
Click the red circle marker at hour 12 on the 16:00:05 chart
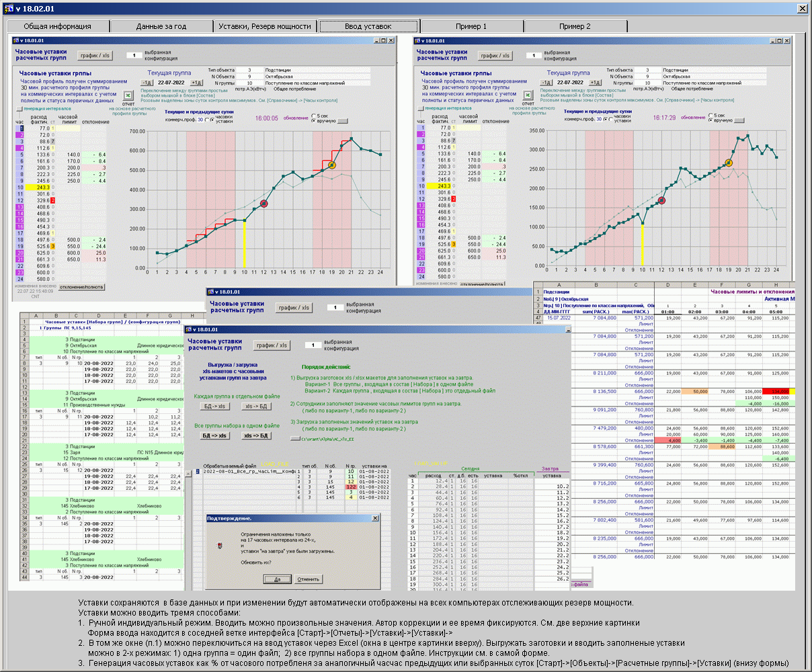click(x=263, y=203)
